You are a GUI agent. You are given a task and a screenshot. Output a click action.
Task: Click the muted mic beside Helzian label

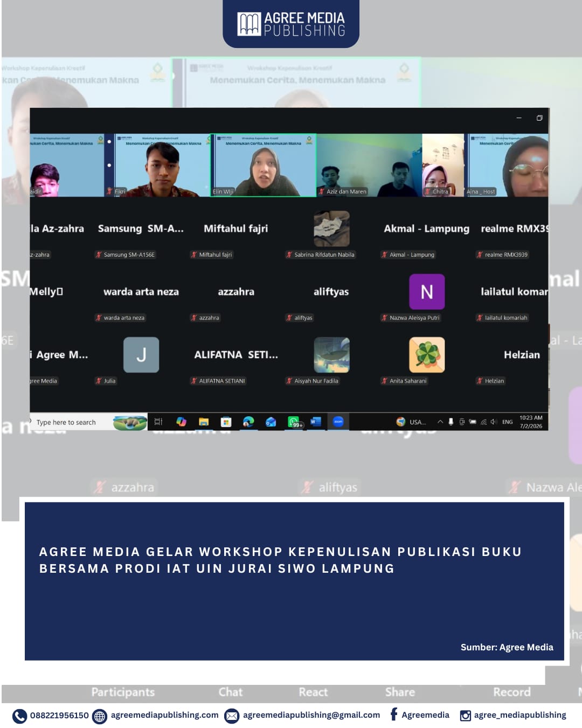click(x=480, y=381)
